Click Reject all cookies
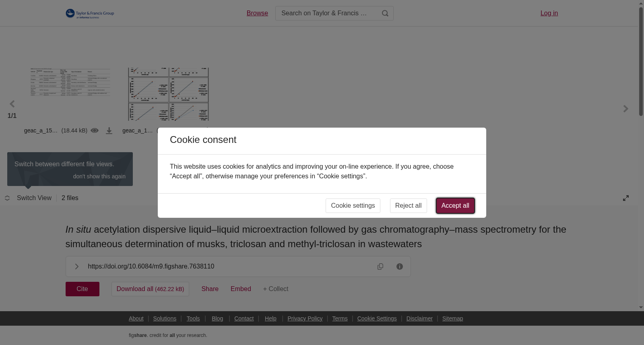The width and height of the screenshot is (644, 345). [x=409, y=206]
